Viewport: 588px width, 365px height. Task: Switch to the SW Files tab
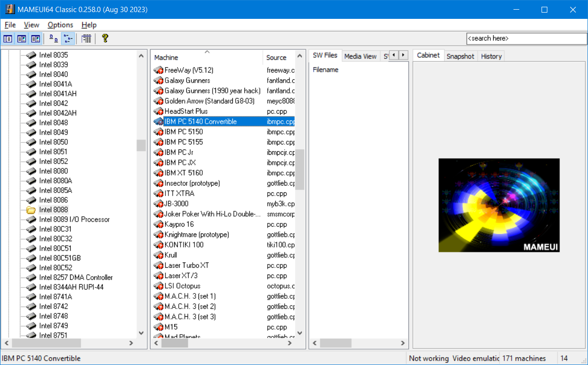325,55
